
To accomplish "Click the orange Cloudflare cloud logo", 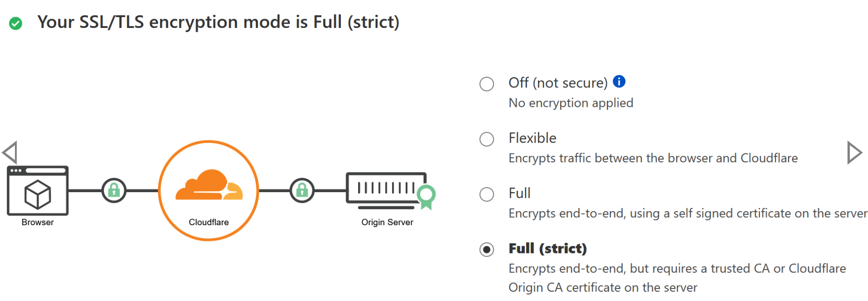I will pyautogui.click(x=209, y=186).
